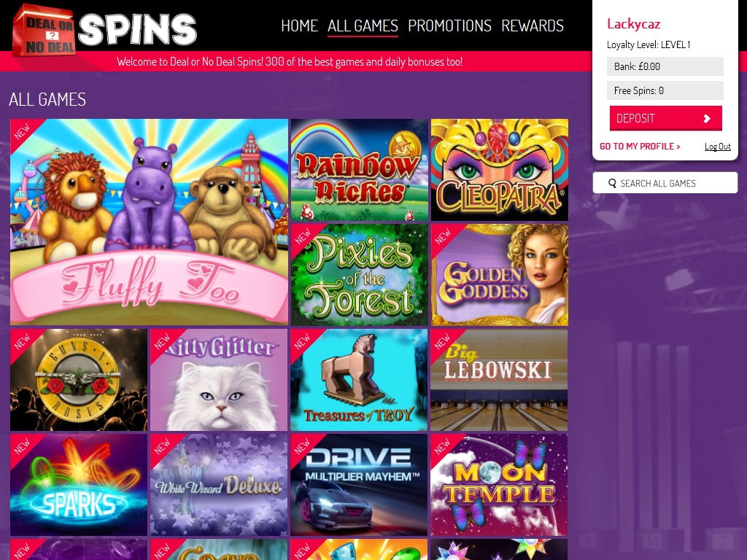The image size is (747, 560).
Task: Open the Fluffy Too game tile
Action: point(149,222)
